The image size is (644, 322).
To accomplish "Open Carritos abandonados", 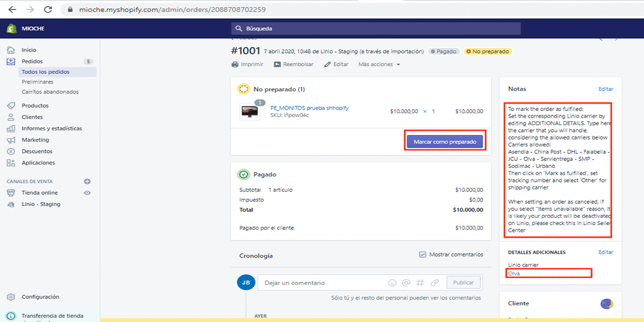I will click(50, 92).
